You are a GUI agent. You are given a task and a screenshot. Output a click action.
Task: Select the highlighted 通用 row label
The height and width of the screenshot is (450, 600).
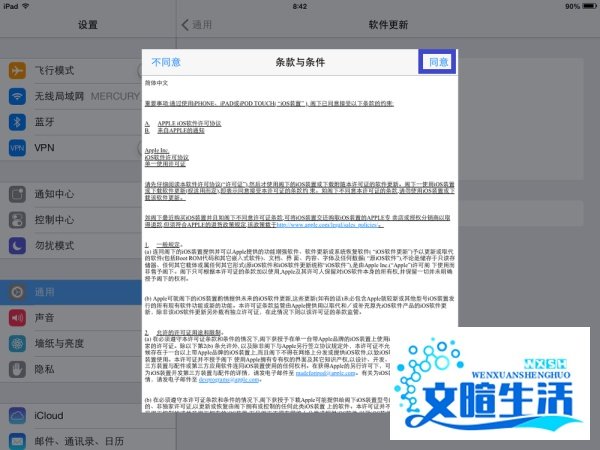44,292
